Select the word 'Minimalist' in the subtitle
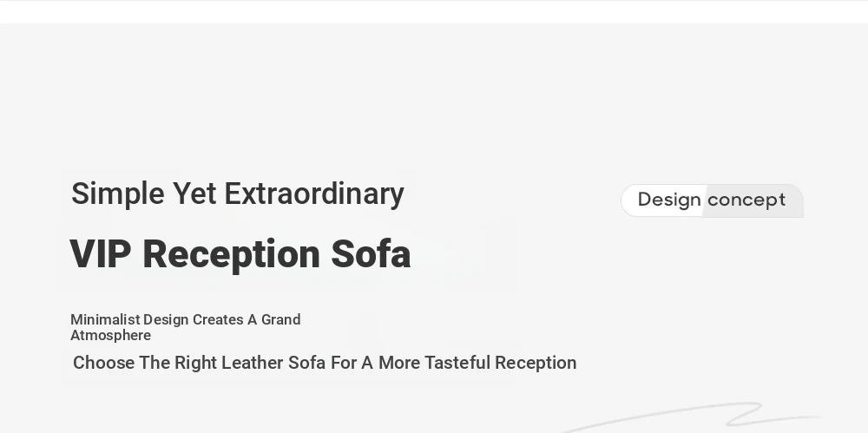This screenshot has height=433, width=868. click(105, 319)
